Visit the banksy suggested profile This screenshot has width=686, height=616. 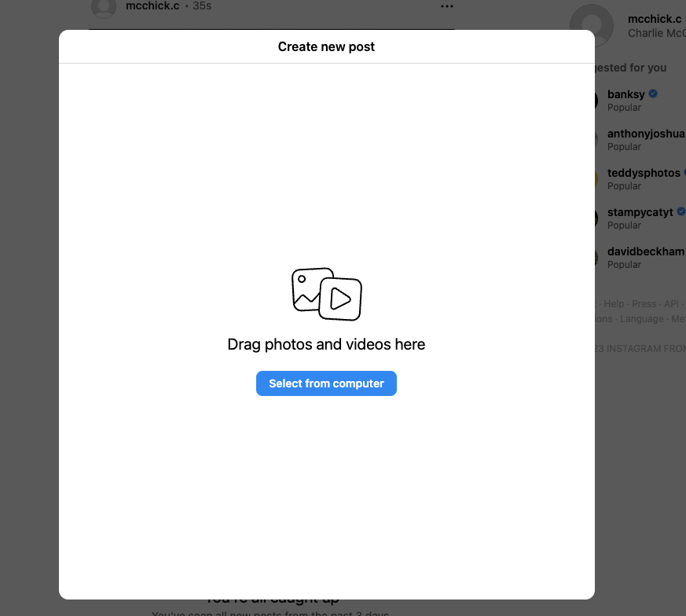626,94
